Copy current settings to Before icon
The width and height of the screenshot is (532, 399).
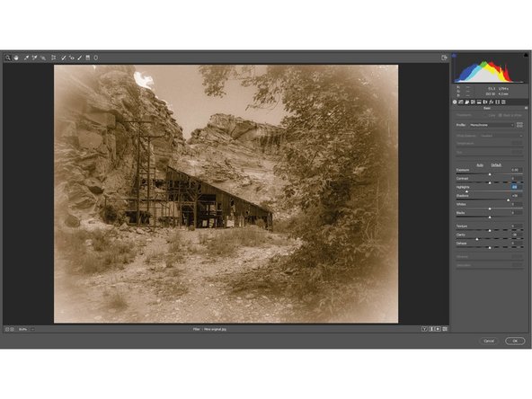point(438,329)
